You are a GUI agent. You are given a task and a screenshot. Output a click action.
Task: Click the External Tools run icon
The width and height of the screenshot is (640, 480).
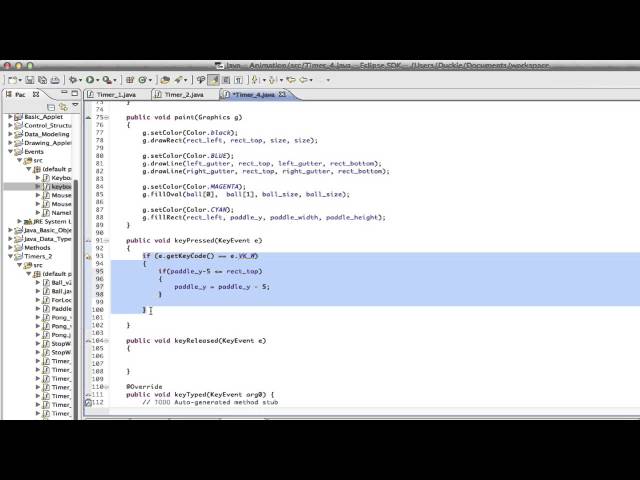(107, 80)
